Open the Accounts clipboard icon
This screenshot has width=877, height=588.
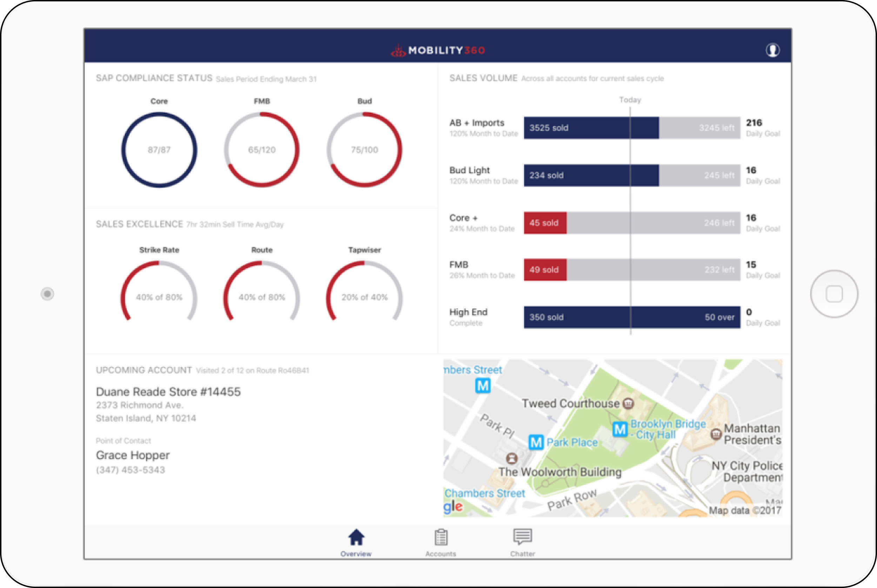coord(441,538)
